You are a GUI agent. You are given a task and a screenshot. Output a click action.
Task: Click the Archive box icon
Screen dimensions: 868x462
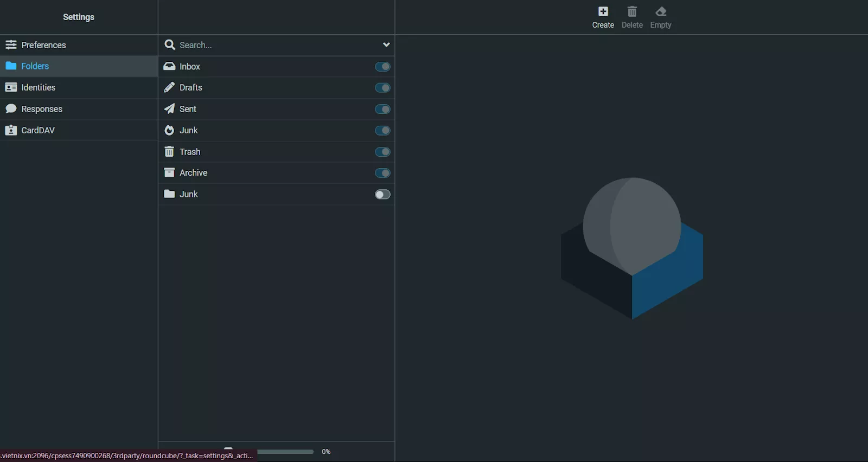coord(169,172)
